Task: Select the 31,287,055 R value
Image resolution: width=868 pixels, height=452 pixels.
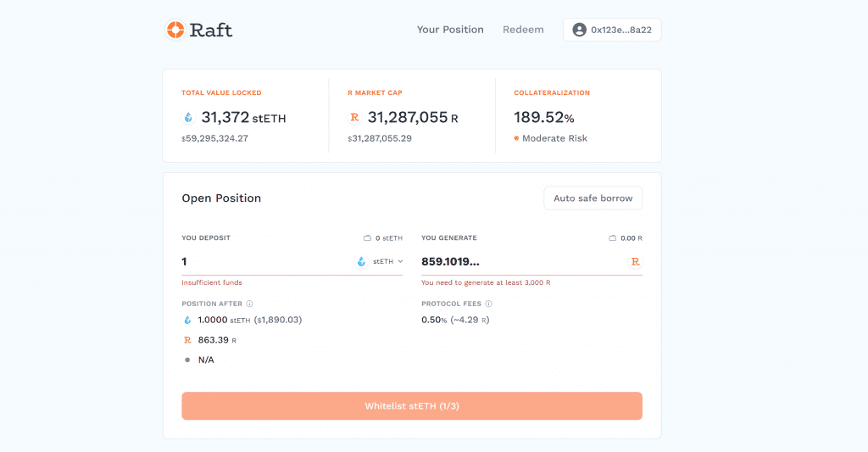Action: [413, 117]
